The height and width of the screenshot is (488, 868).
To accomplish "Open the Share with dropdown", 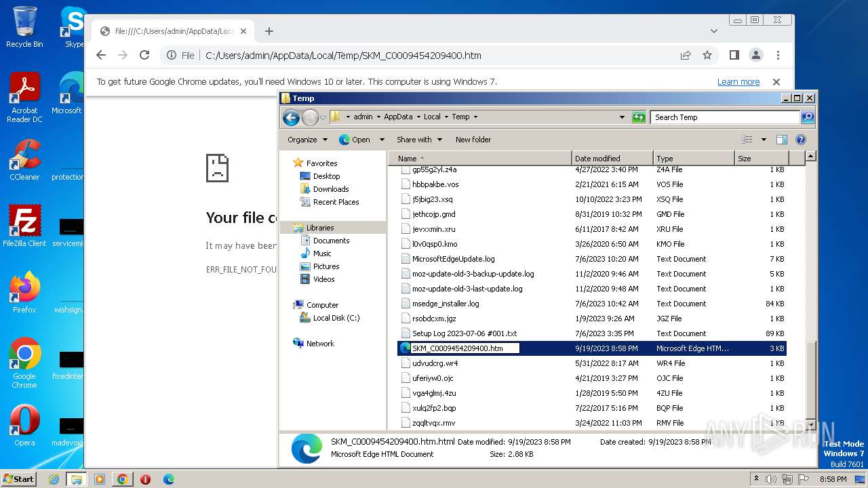I will tap(419, 140).
